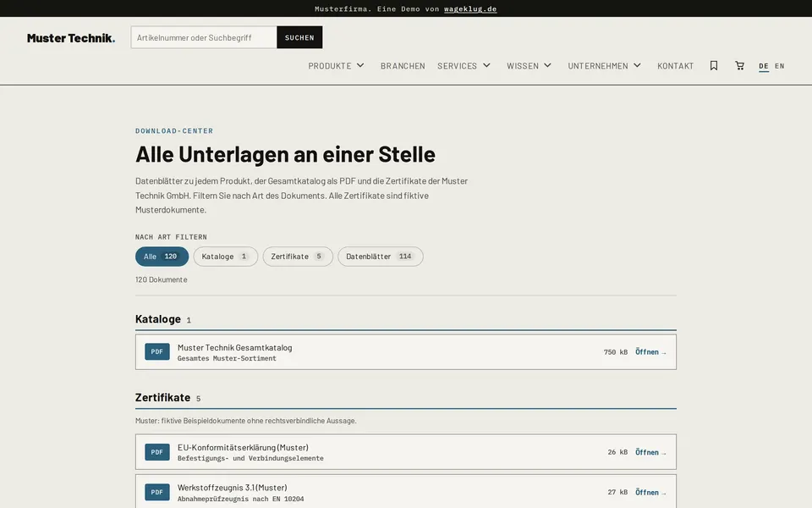Click the Nach Art filtern label
812x508 pixels.
171,237
